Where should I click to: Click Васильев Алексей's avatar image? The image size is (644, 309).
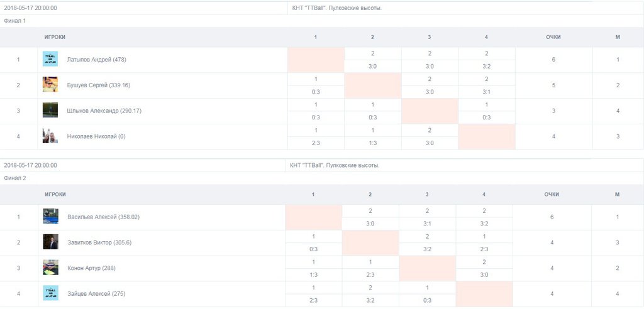[x=51, y=216]
